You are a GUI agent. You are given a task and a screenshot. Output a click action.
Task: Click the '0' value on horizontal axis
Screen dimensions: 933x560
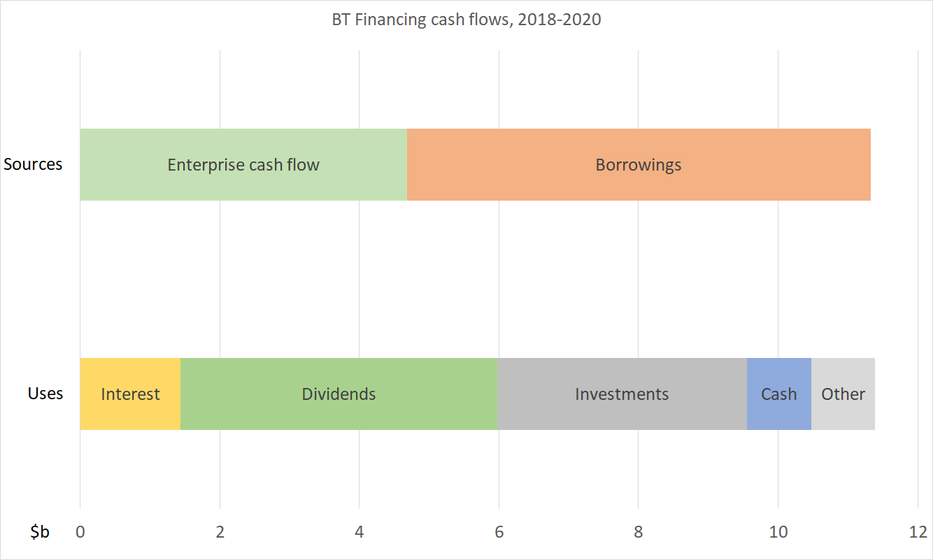[80, 532]
